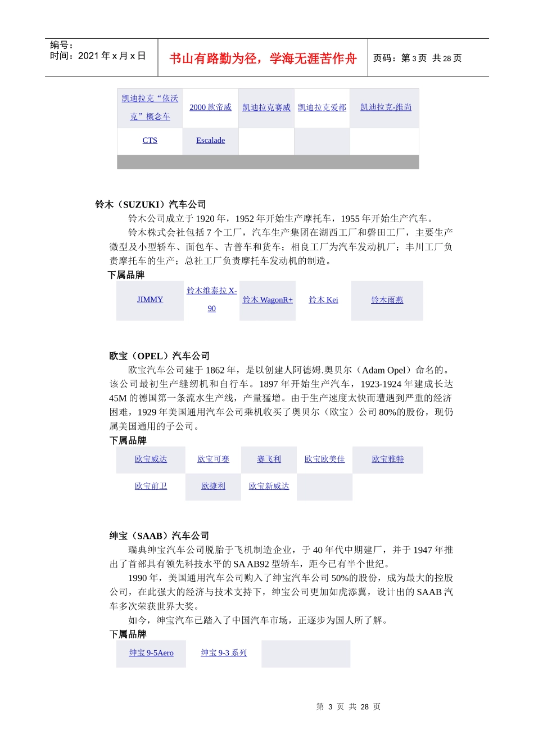Click the 欧宝前卫 link
Viewport: 534px width, 756px height.
click(151, 486)
